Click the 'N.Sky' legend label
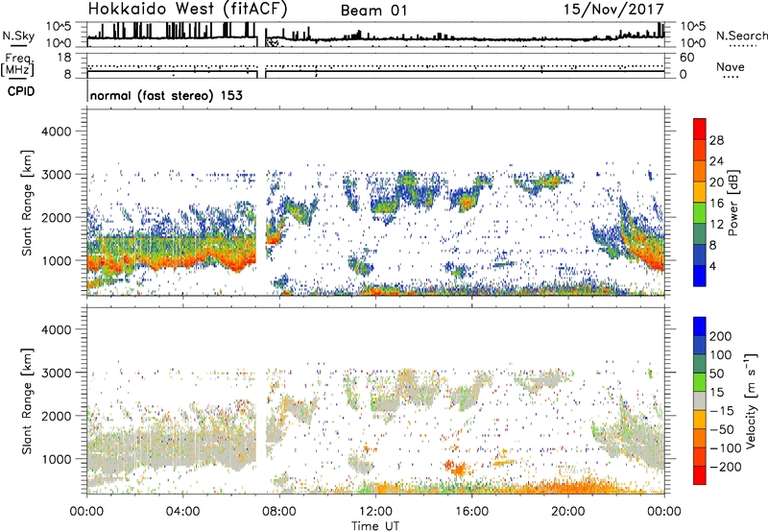Image resolution: width=768 pixels, height=532 pixels. tap(18, 36)
